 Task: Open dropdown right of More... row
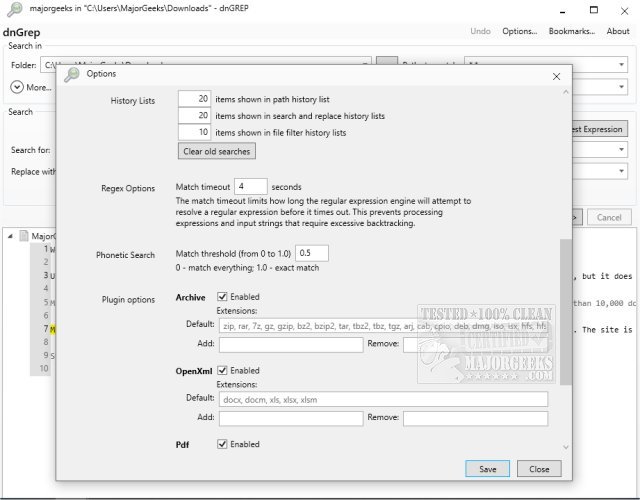(621, 87)
